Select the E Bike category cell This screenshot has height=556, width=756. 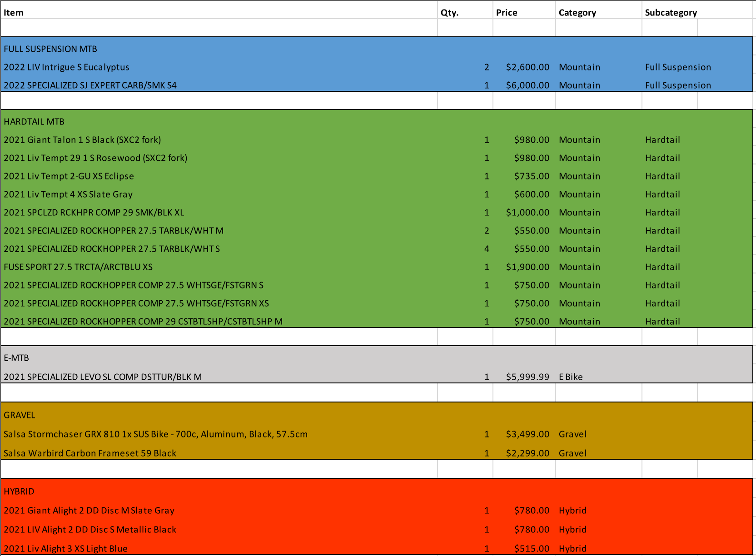[x=571, y=377]
